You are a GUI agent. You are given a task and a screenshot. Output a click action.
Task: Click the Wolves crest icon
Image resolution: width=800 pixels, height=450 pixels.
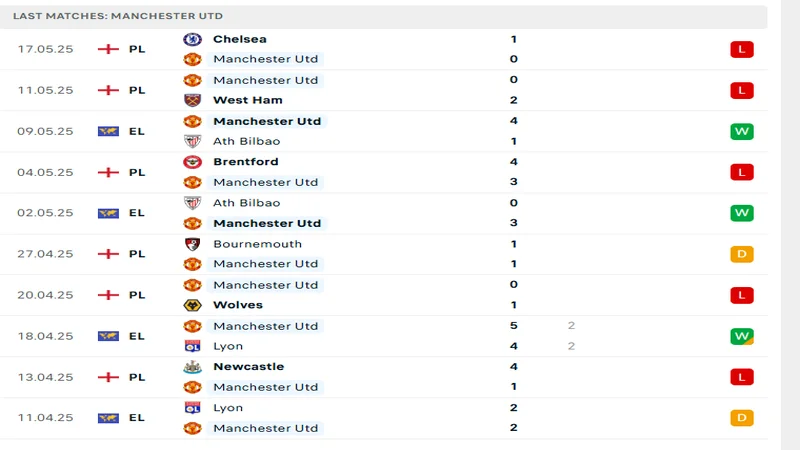pos(192,305)
